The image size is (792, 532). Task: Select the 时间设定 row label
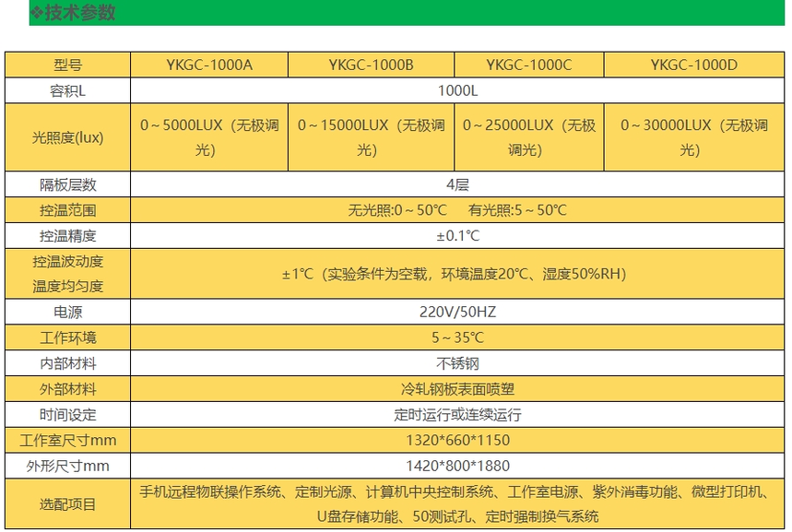(x=67, y=415)
